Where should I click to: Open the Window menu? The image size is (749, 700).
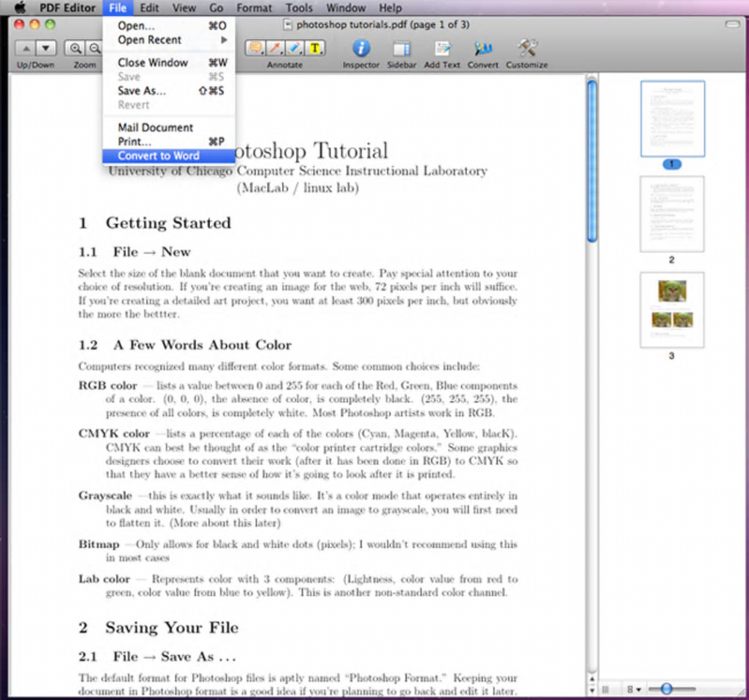(346, 7)
